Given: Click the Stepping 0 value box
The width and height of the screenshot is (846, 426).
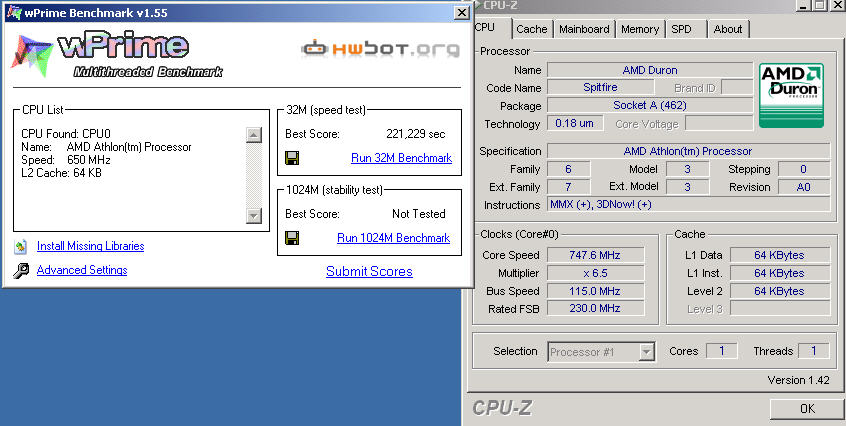Looking at the screenshot, I should [804, 169].
